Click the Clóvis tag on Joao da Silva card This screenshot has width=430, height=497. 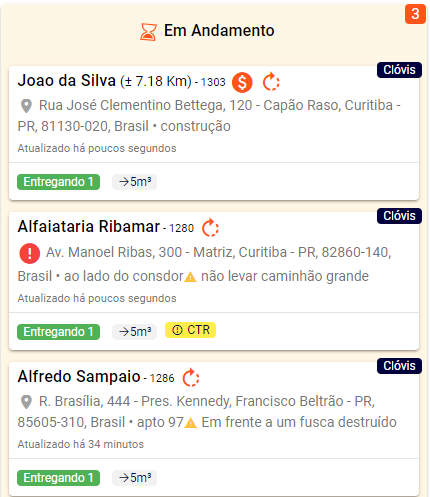(x=399, y=70)
